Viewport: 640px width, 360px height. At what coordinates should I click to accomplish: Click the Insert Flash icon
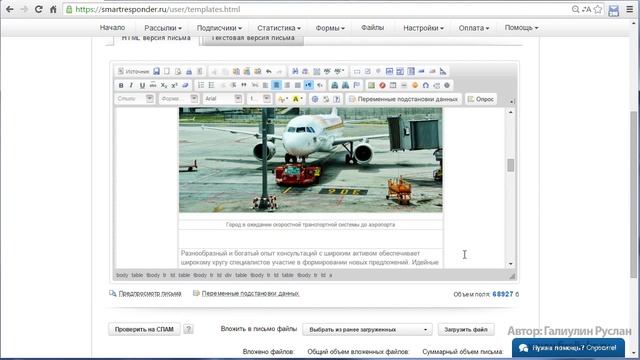point(382,85)
